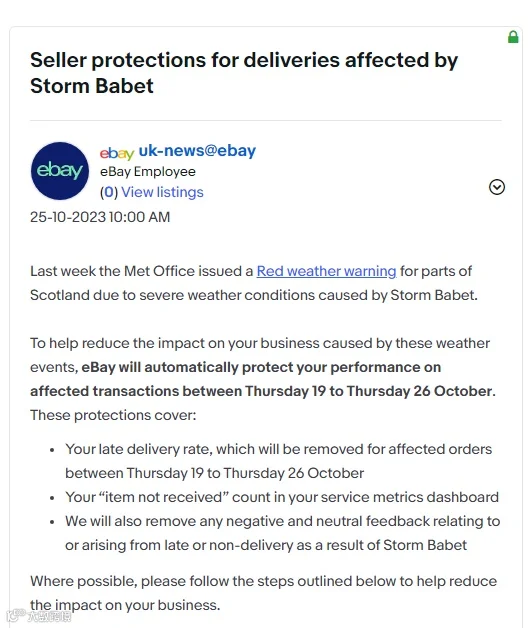Open the uk-news@ebay profile link

click(197, 151)
